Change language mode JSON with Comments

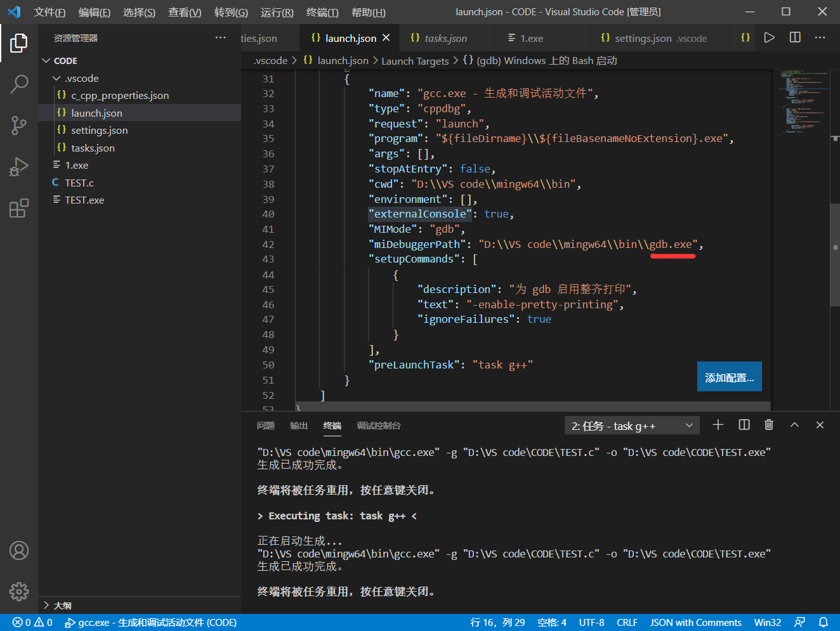coord(696,623)
